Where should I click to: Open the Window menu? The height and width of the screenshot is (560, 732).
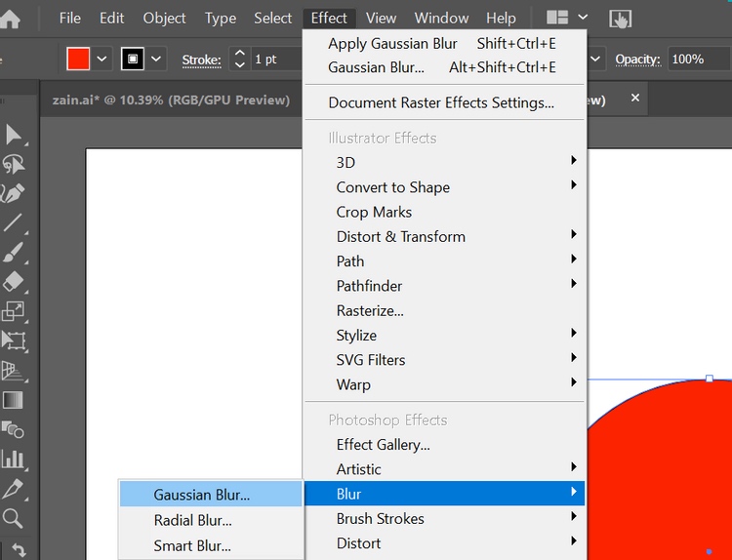(441, 19)
